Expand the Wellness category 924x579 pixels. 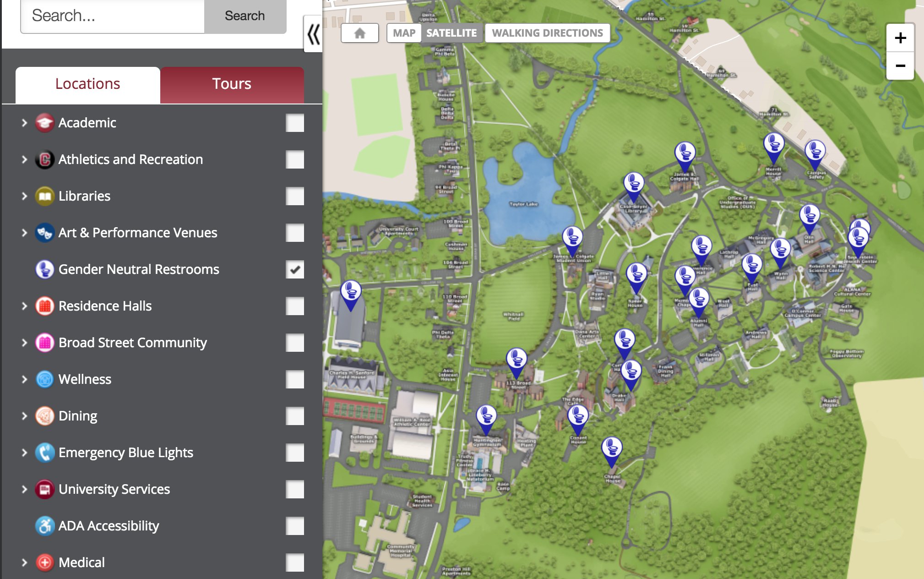tap(23, 379)
